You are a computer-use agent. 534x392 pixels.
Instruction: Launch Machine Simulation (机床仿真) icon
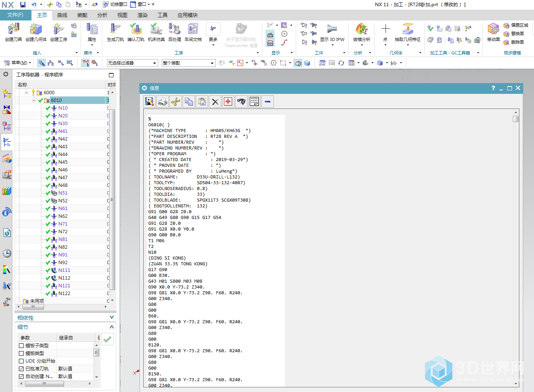click(x=156, y=29)
